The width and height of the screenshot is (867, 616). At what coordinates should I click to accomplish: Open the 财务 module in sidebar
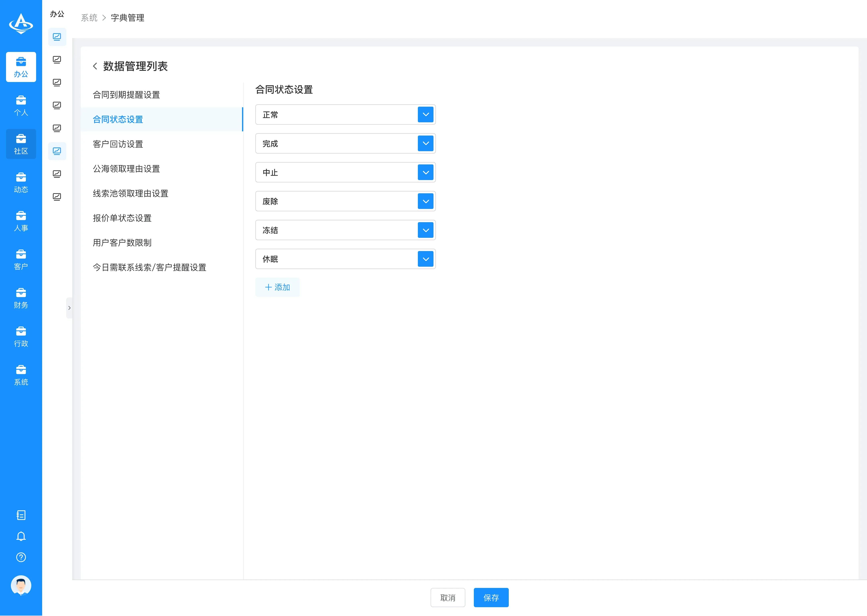(x=21, y=298)
